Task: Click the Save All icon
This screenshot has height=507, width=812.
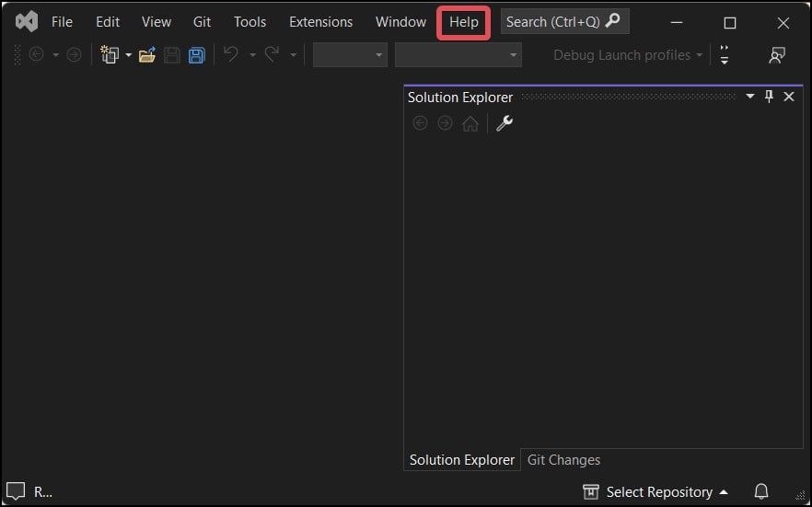Action: (197, 55)
